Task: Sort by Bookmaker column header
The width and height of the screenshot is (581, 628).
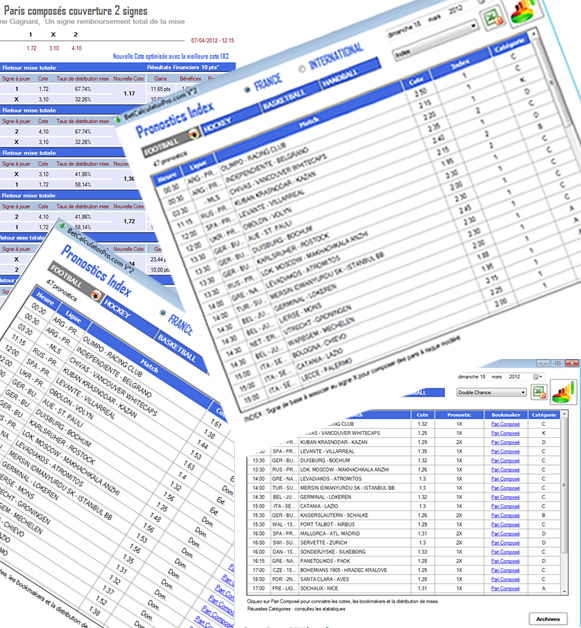Action: (505, 415)
